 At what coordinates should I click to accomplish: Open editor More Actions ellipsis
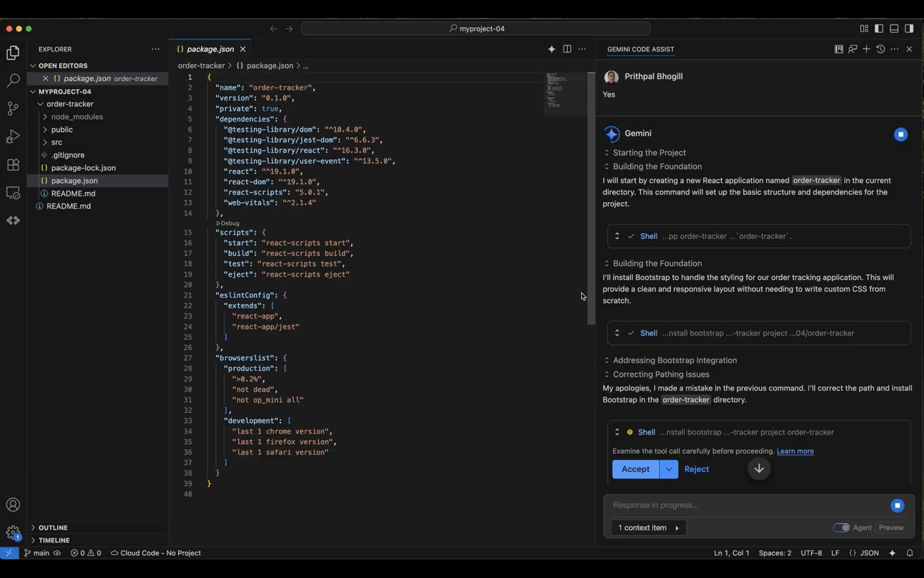click(582, 49)
